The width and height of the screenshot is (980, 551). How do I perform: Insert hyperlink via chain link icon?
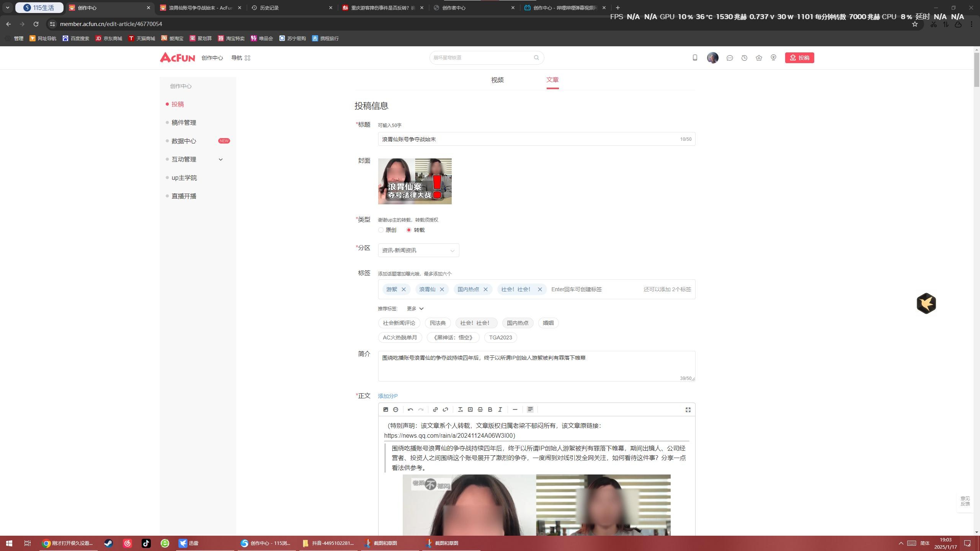point(435,409)
